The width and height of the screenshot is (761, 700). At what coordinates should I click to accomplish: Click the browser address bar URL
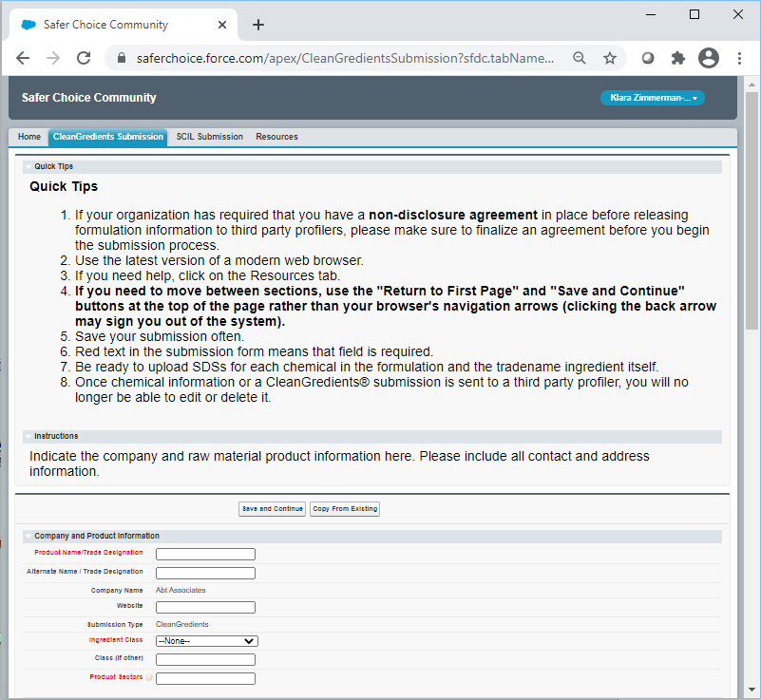click(345, 58)
